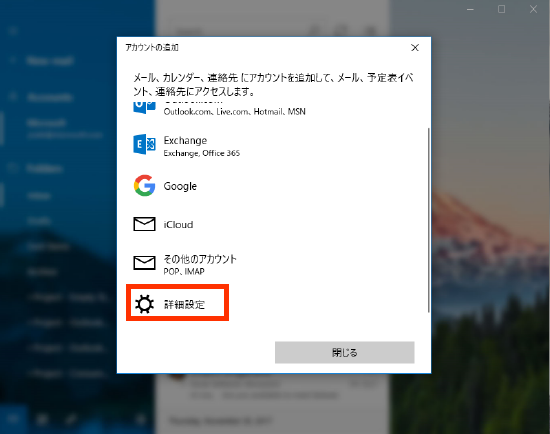This screenshot has height=434, width=550.
Task: Click the その他のアカウント envelope icon
Action: (x=144, y=262)
